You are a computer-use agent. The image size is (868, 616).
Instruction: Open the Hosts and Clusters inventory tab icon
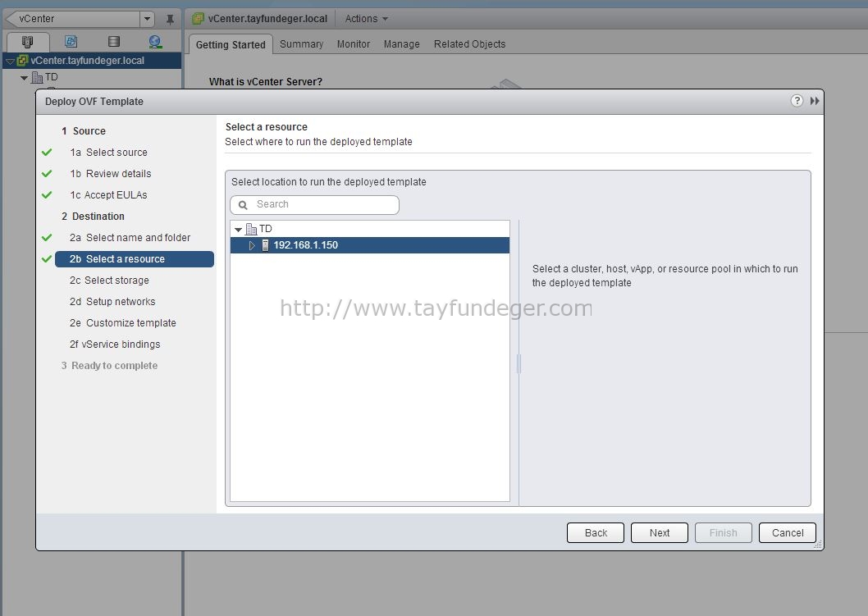pyautogui.click(x=27, y=42)
